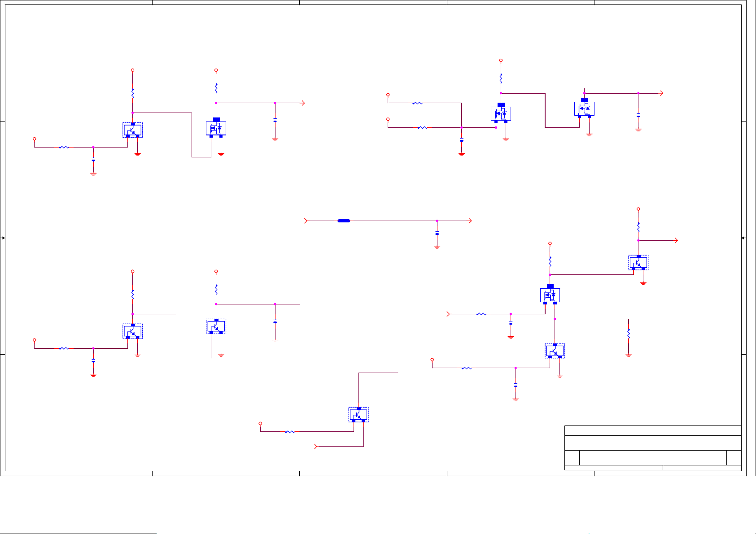Select the thick blue ferrite bead symbol

click(344, 221)
